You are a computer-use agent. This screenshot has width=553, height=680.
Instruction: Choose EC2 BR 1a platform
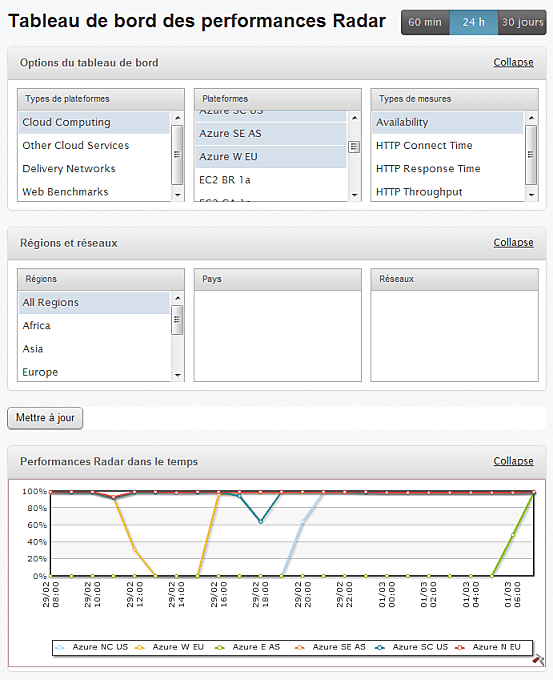pos(271,180)
